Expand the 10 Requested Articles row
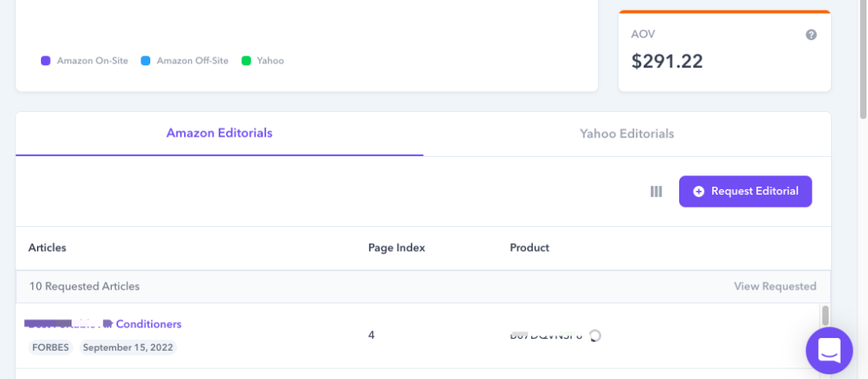Image resolution: width=868 pixels, height=379 pixels. tap(424, 286)
